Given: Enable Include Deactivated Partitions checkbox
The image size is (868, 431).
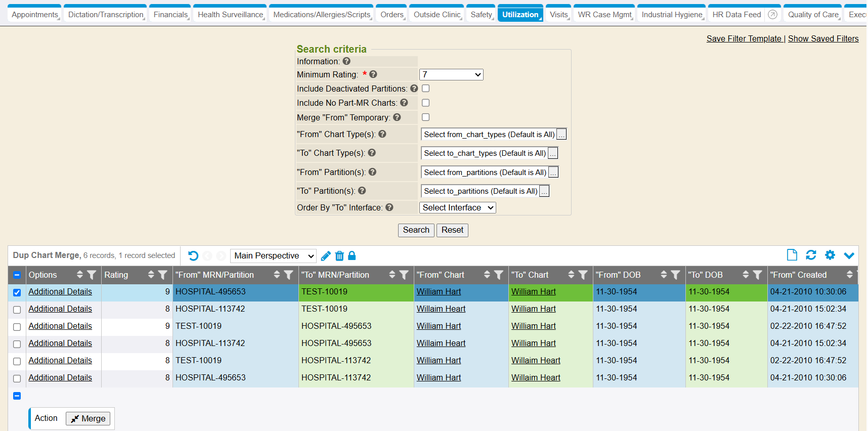Looking at the screenshot, I should 426,89.
